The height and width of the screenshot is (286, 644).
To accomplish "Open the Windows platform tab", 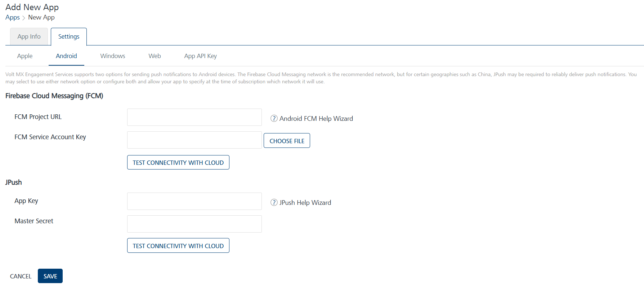I will (113, 56).
